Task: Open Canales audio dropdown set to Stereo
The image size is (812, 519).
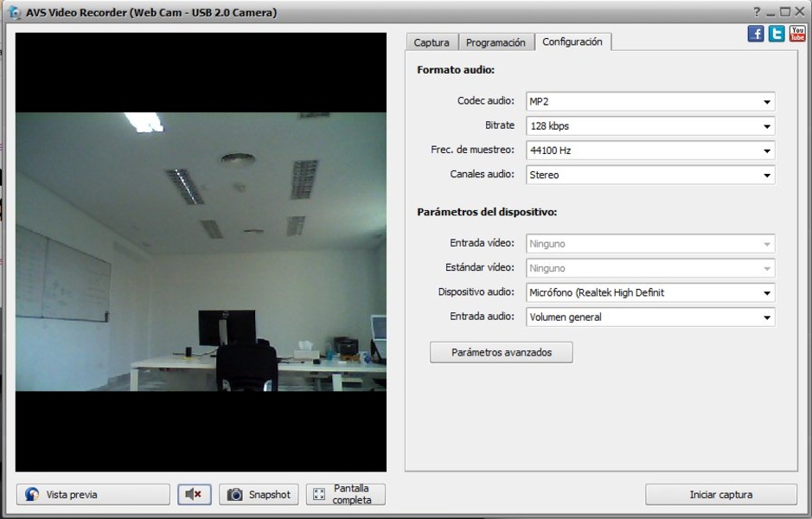Action: pos(650,175)
